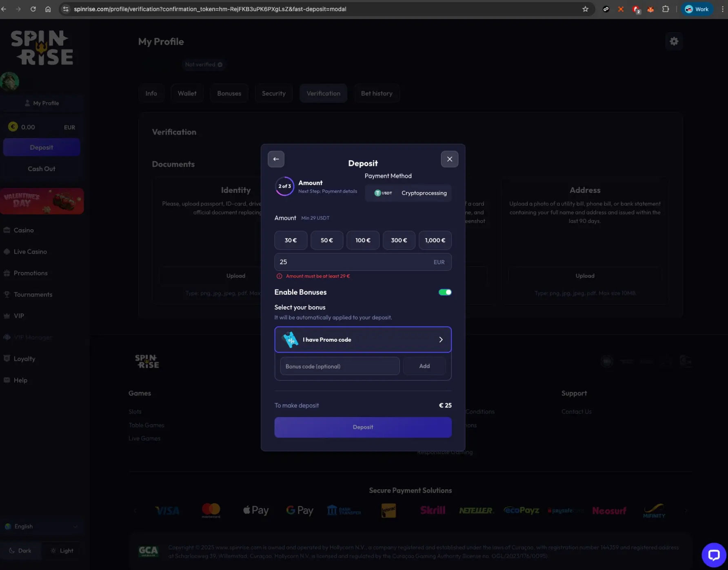
Task: Open the Help page
Action: [20, 380]
